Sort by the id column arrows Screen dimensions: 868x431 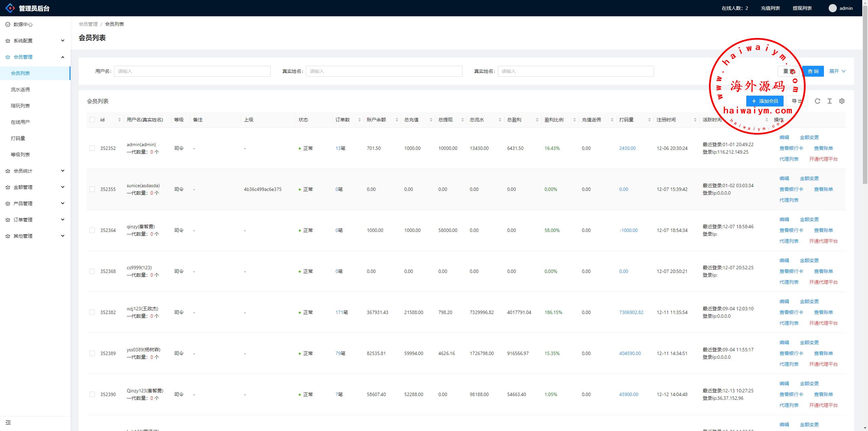click(119, 120)
